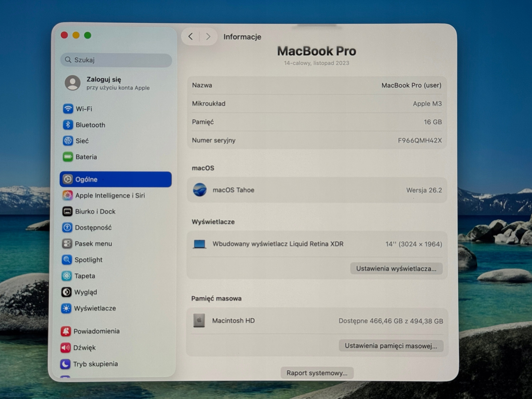Click the 16 GB memory value

coord(433,122)
